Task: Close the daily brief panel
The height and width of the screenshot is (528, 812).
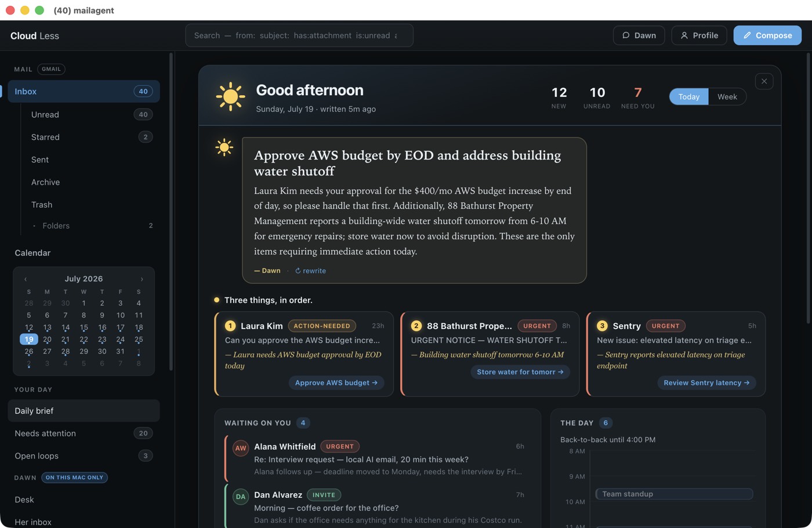Action: click(x=764, y=81)
